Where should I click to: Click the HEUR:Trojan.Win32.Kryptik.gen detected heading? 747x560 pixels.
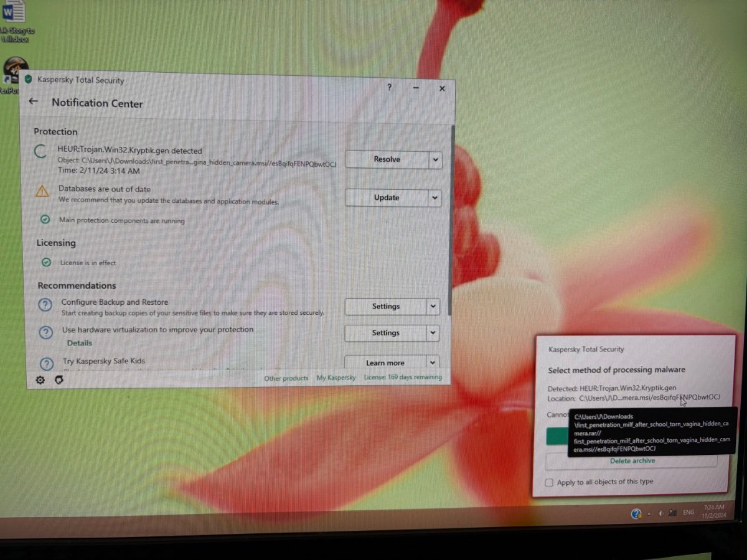coord(130,151)
